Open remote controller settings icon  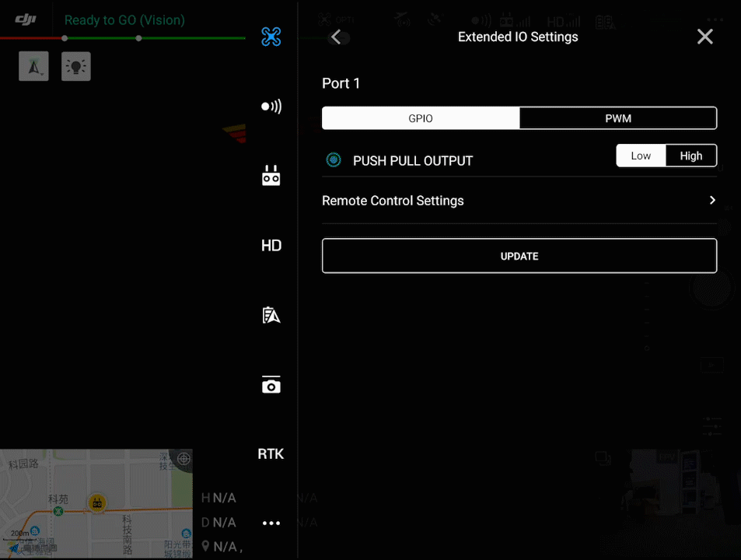271,177
